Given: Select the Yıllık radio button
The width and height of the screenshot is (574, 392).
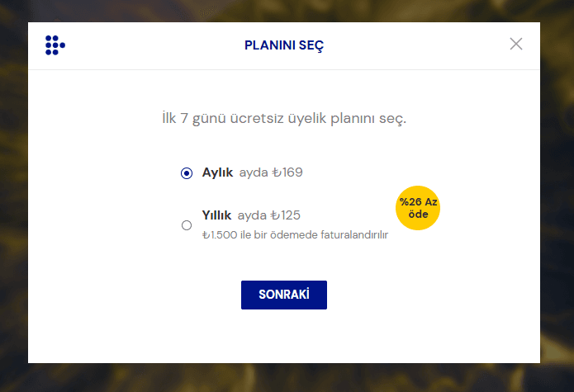Looking at the screenshot, I should 186,224.
